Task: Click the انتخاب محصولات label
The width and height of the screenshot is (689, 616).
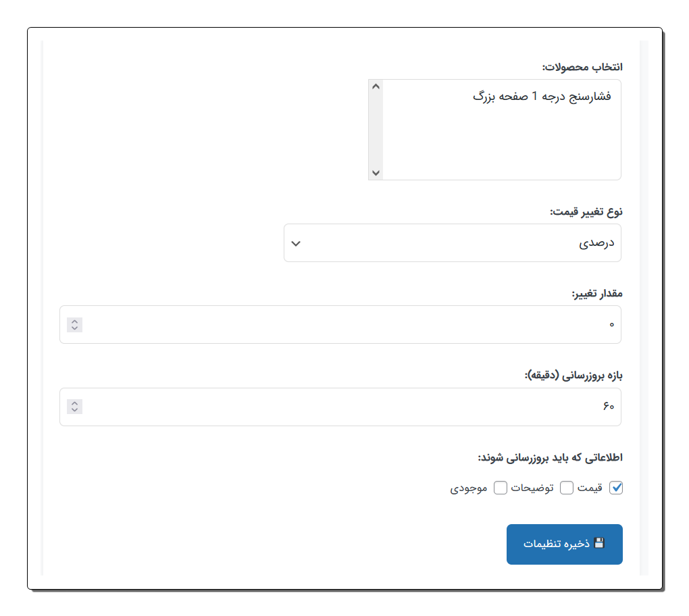Action: (x=582, y=67)
